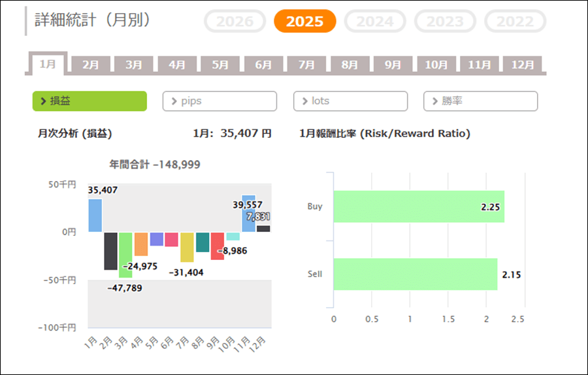This screenshot has height=375, width=588.
Task: Click the Buy risk/reward bar
Action: click(419, 206)
